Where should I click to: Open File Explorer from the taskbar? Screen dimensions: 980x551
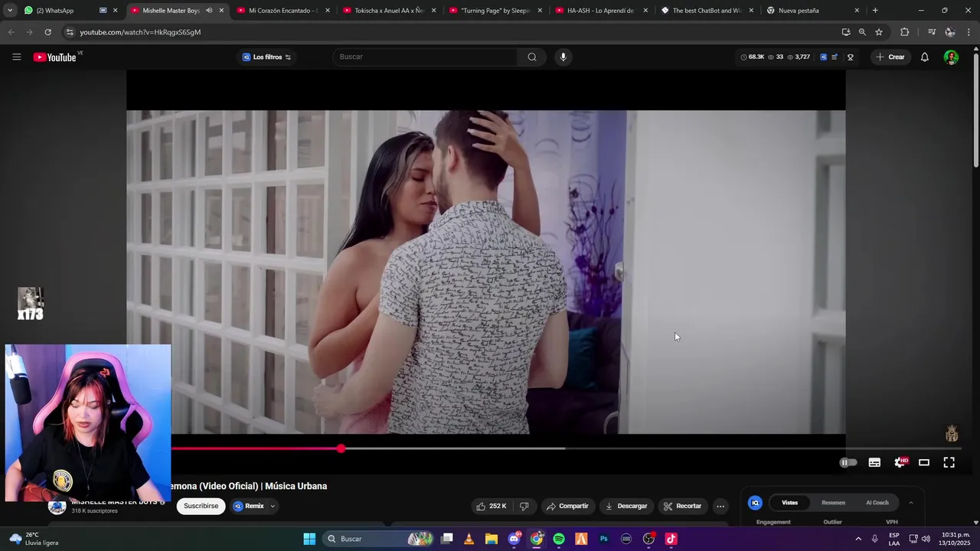[492, 539]
